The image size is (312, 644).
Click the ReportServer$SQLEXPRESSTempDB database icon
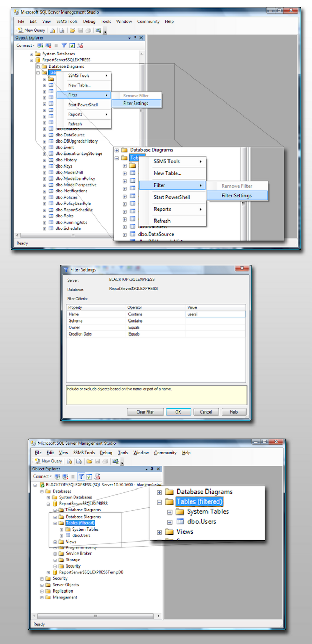click(x=55, y=572)
